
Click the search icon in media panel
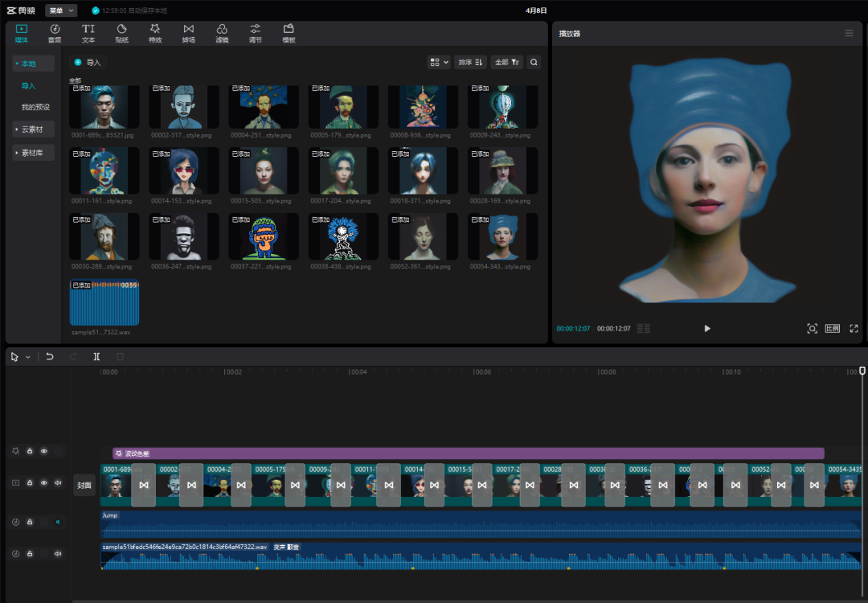[x=534, y=62]
